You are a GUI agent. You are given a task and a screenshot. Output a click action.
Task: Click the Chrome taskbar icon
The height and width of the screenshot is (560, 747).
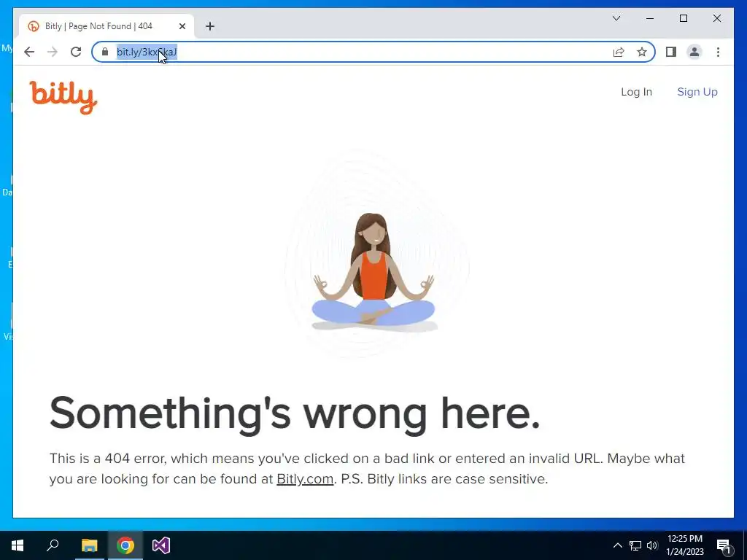pos(125,545)
